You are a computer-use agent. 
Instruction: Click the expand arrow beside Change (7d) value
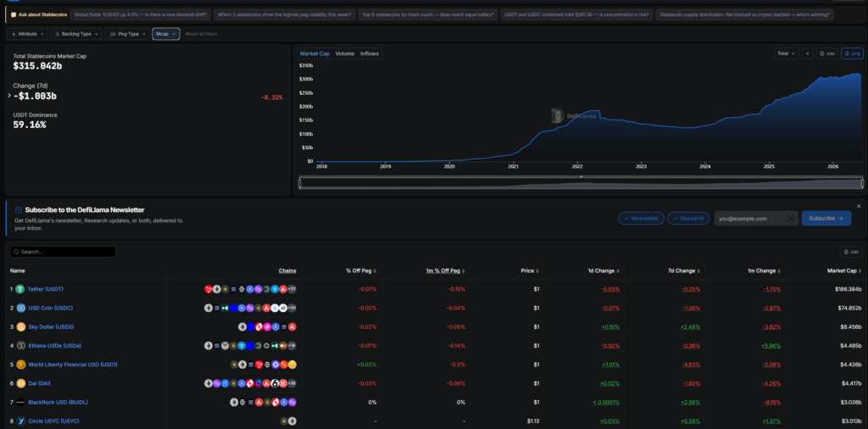tap(8, 96)
